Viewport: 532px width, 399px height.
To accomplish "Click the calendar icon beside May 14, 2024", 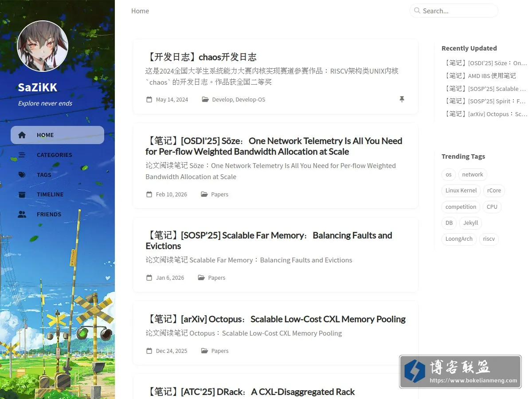I will tap(149, 99).
